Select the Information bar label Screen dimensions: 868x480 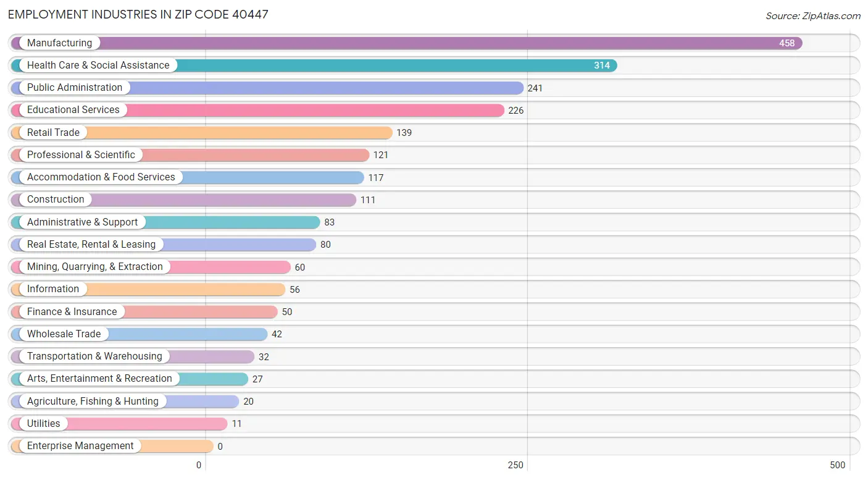[x=53, y=289]
